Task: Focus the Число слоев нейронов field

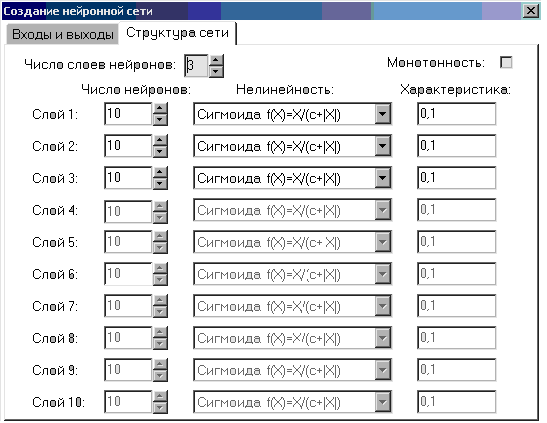Action: 196,66
